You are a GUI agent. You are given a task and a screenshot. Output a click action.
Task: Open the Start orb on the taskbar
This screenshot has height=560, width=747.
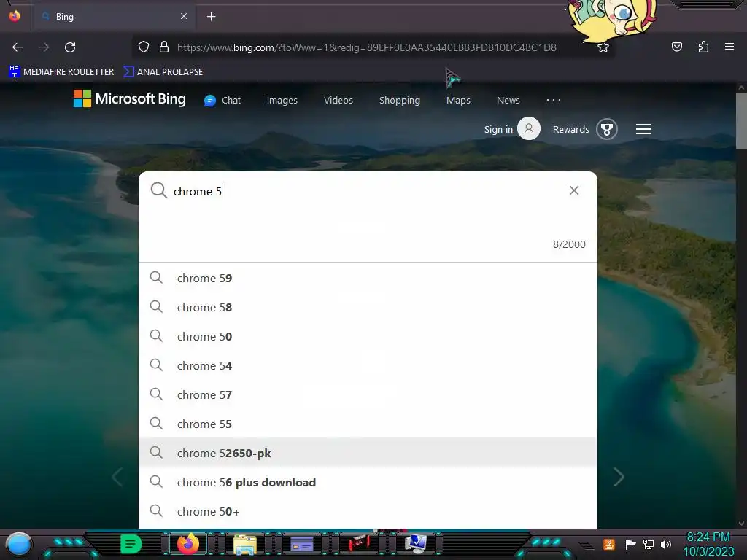19,544
